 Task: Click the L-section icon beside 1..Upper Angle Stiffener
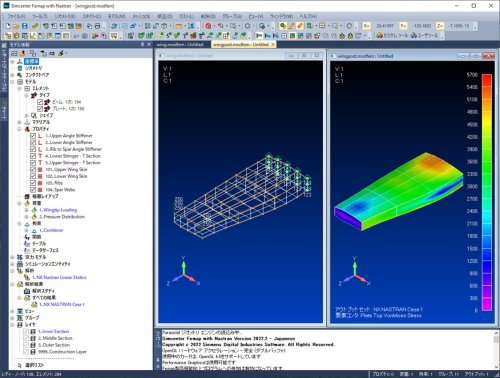click(x=40, y=136)
